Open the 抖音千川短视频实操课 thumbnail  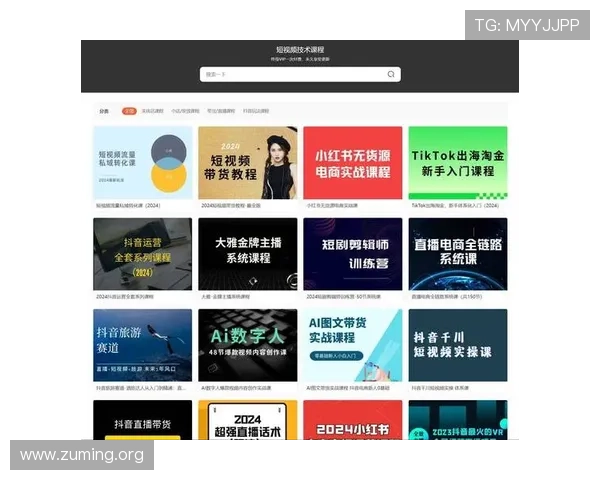(x=458, y=345)
